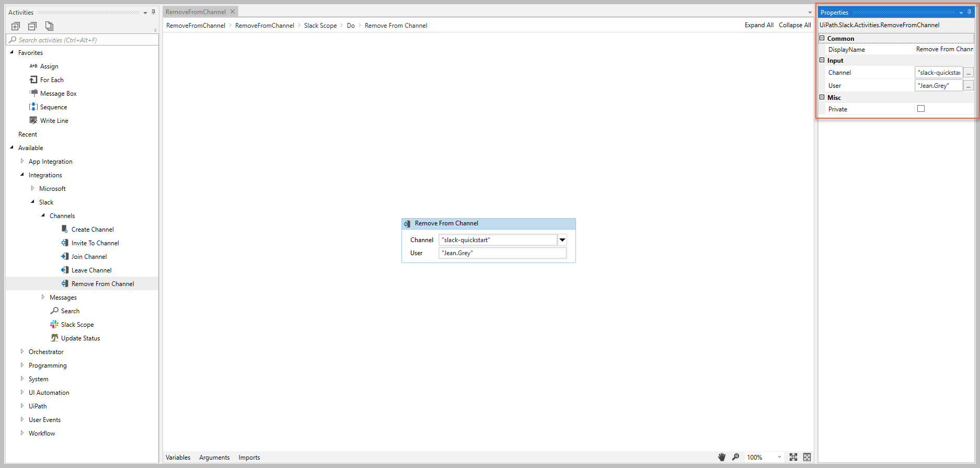Open expression editor for User property
This screenshot has height=468, width=980.
pos(969,86)
